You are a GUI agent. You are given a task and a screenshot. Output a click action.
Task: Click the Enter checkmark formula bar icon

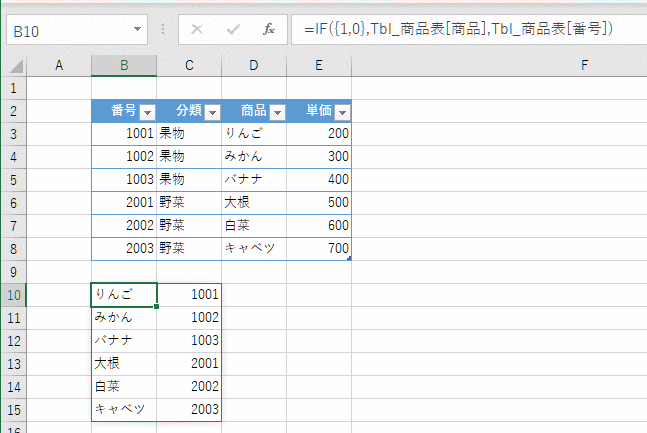pos(232,30)
